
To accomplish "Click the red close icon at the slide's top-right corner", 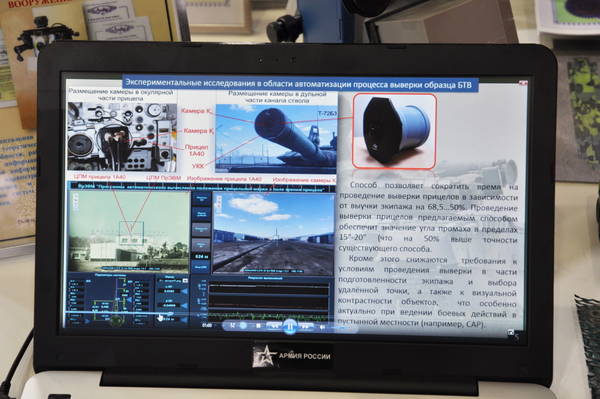I will [523, 83].
